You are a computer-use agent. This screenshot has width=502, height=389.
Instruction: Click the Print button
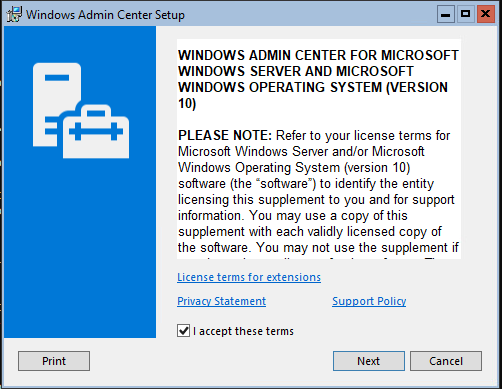tap(54, 361)
